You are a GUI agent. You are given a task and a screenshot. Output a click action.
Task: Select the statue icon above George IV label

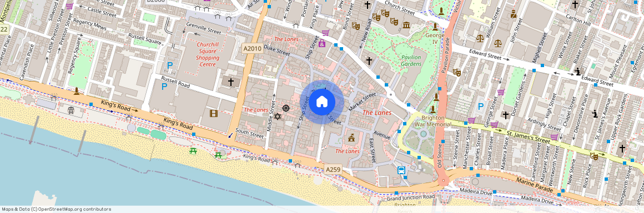click(435, 27)
